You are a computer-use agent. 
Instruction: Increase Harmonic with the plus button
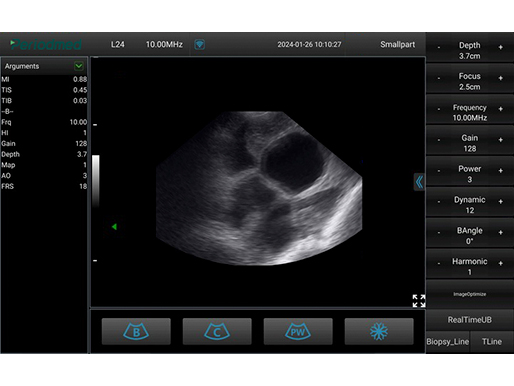pos(501,263)
